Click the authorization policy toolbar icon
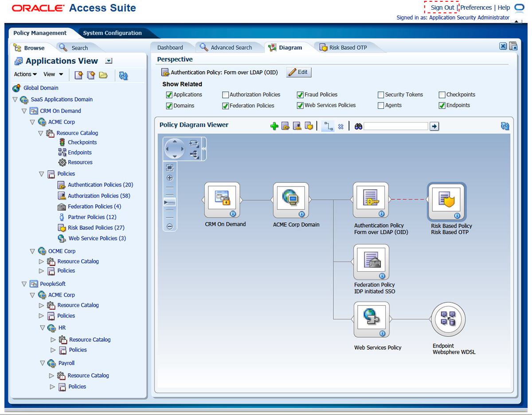Image resolution: width=532 pixels, height=415 pixels. [297, 126]
